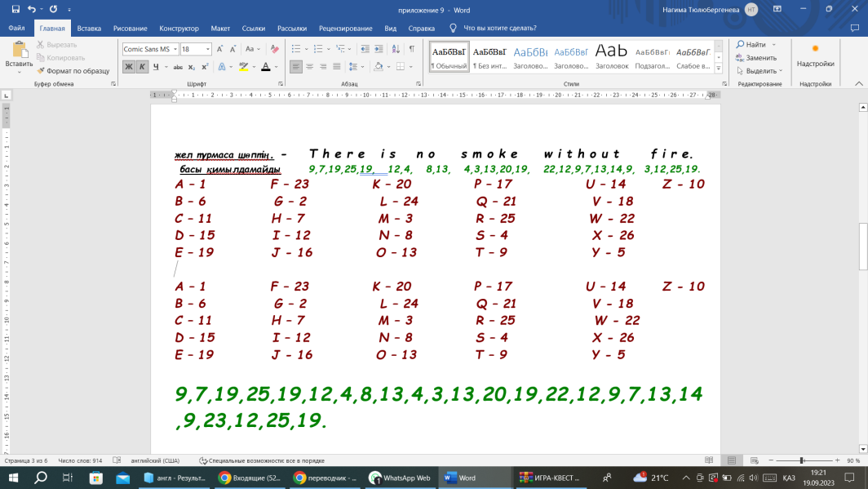Increase font size with the grow icon

click(219, 49)
